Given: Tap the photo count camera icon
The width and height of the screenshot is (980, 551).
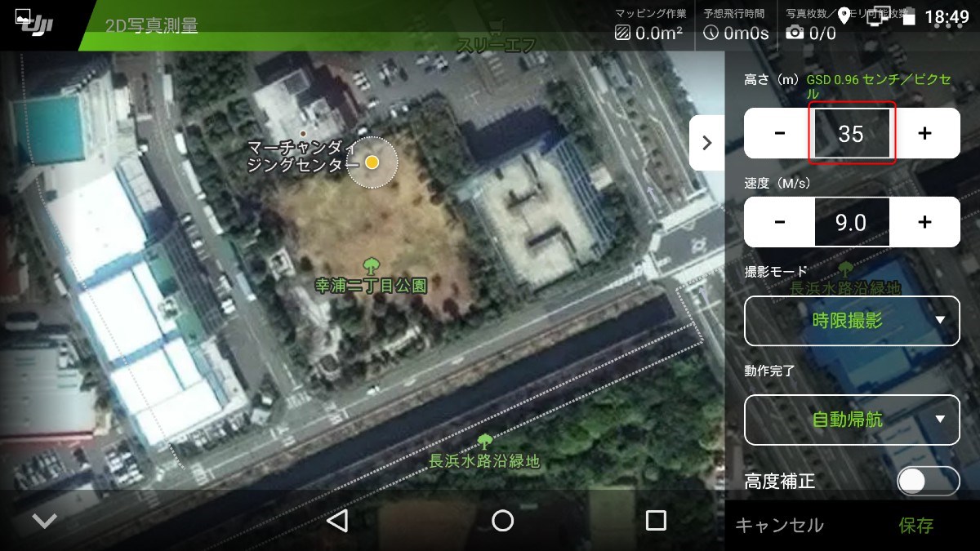Looking at the screenshot, I should [x=794, y=33].
